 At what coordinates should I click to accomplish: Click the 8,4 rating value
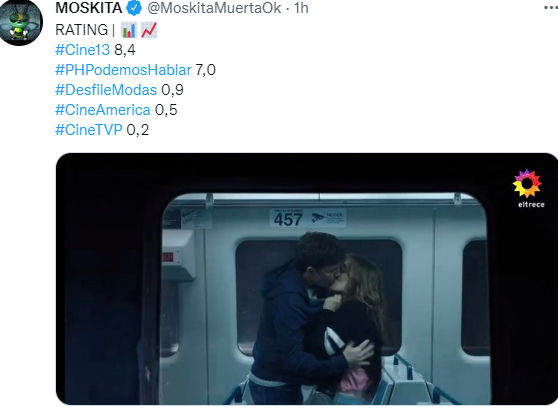(125, 50)
